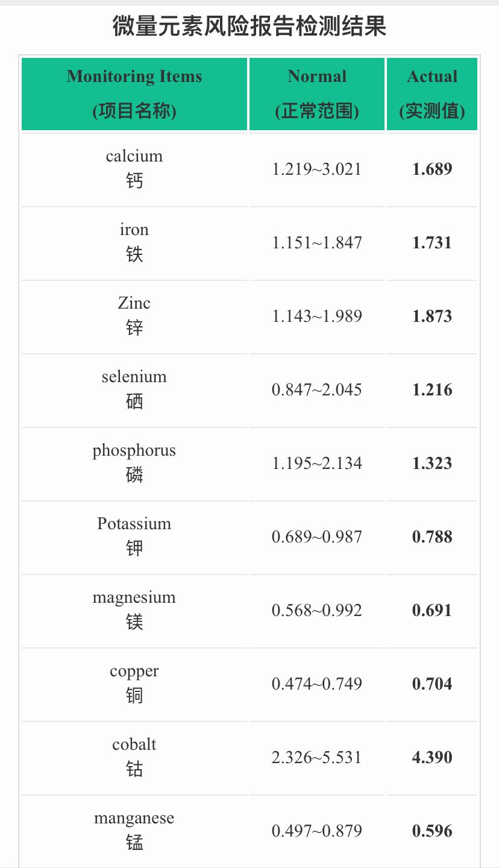Select Potassium normal range 0.689~0.987
Screen dimensions: 499x868
pos(317,536)
